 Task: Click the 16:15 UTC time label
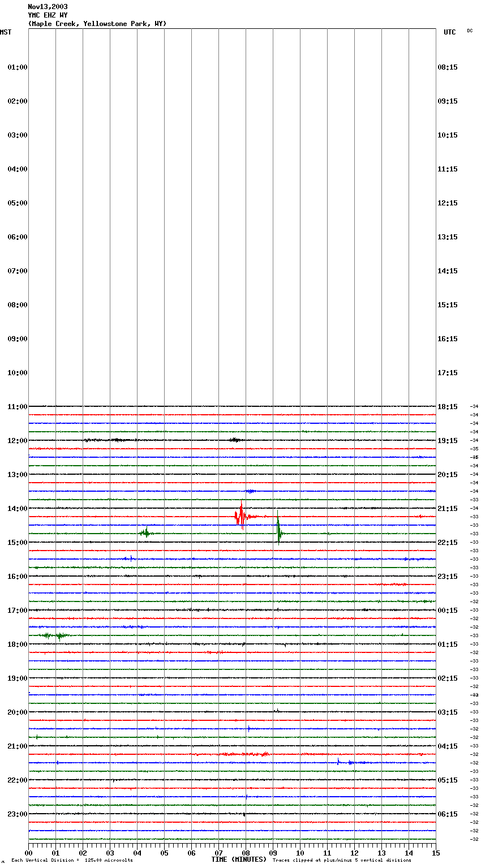coord(448,339)
